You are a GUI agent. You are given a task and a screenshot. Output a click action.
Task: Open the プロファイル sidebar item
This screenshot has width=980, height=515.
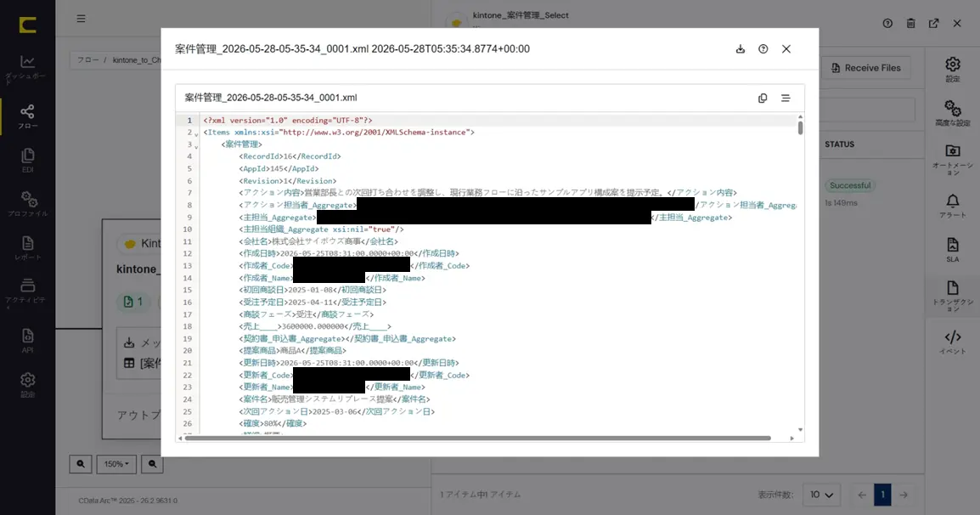coord(27,204)
